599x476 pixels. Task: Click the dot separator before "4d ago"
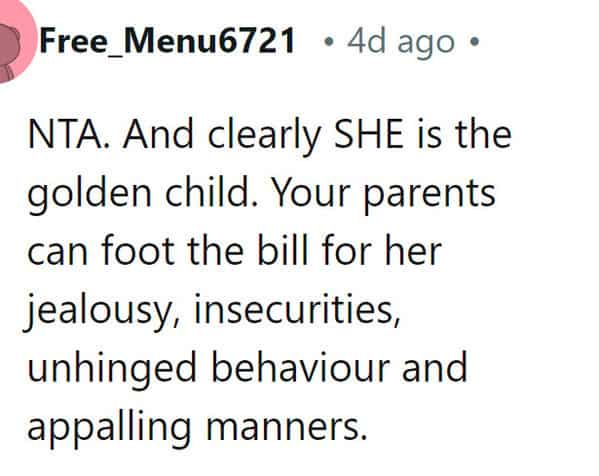tap(328, 41)
